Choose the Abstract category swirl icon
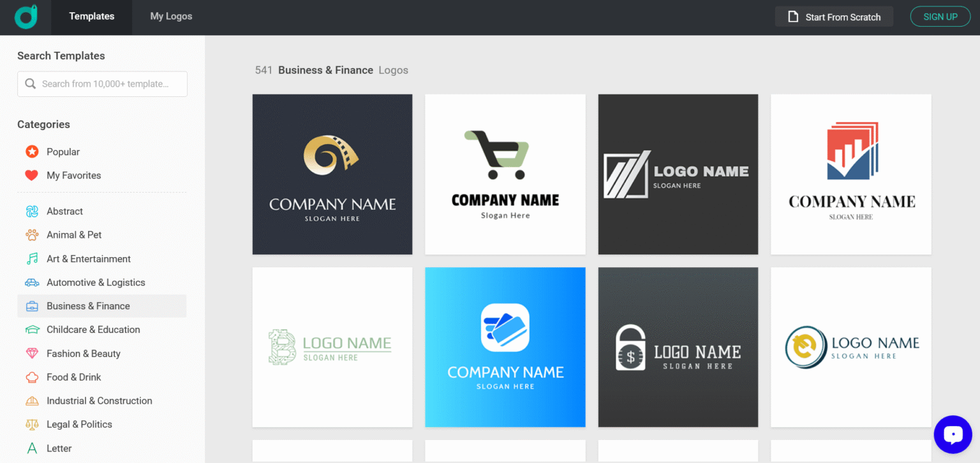Screen dimensions: 980x463 click(x=32, y=211)
